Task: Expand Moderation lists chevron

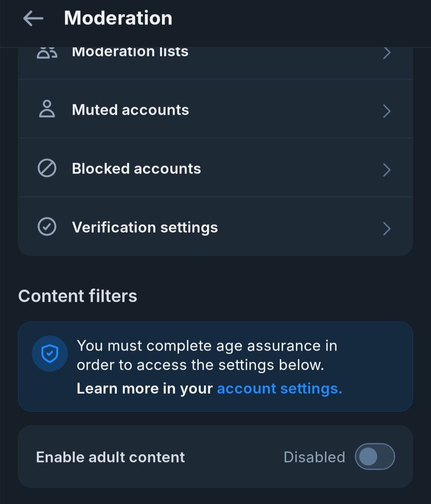Action: (x=387, y=52)
